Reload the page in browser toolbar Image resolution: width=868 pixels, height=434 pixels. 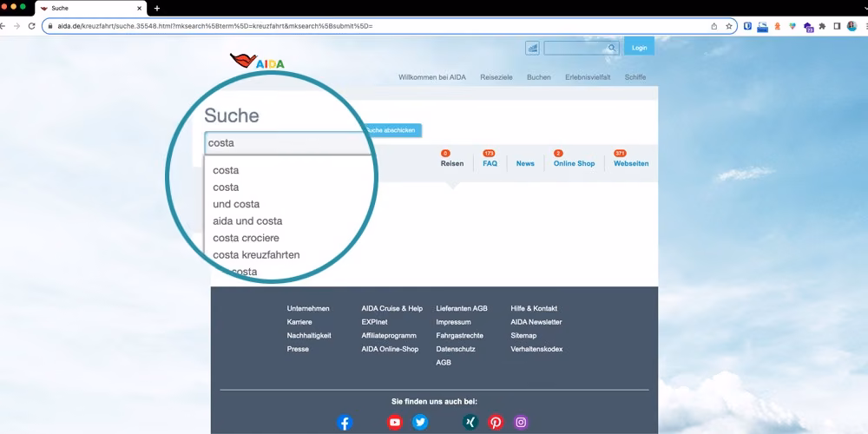(31, 26)
